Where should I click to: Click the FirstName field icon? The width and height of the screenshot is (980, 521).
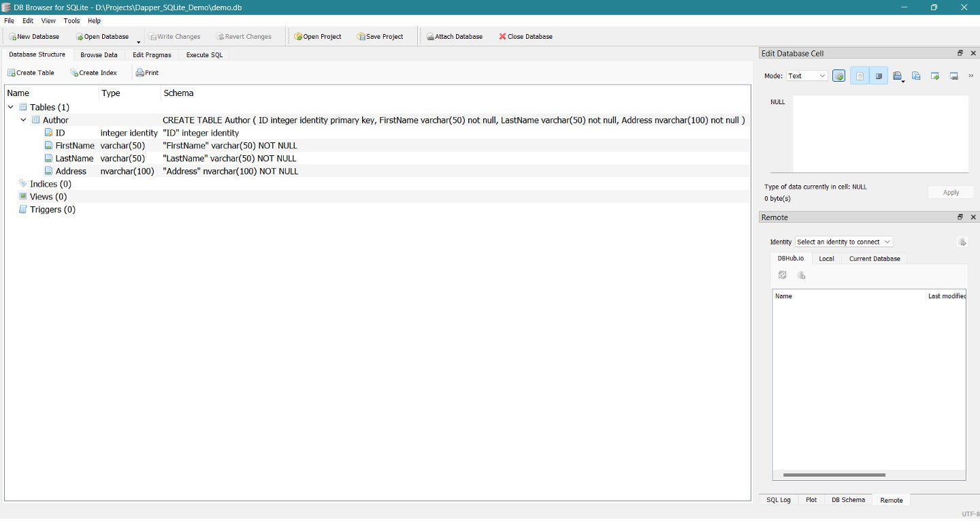tap(49, 146)
